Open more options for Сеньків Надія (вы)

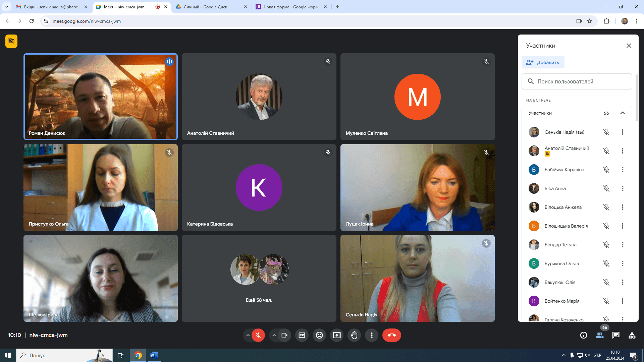[623, 132]
